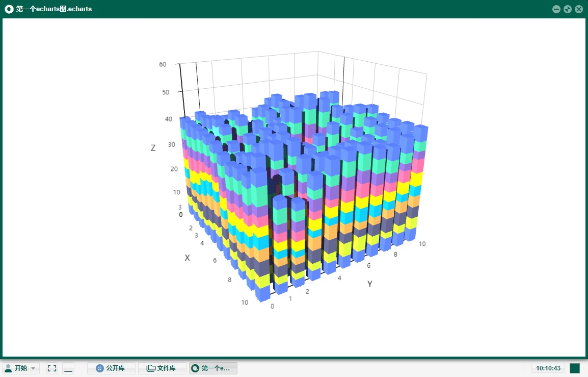
Task: Click the clock showing 10:10:43
Action: (548, 368)
